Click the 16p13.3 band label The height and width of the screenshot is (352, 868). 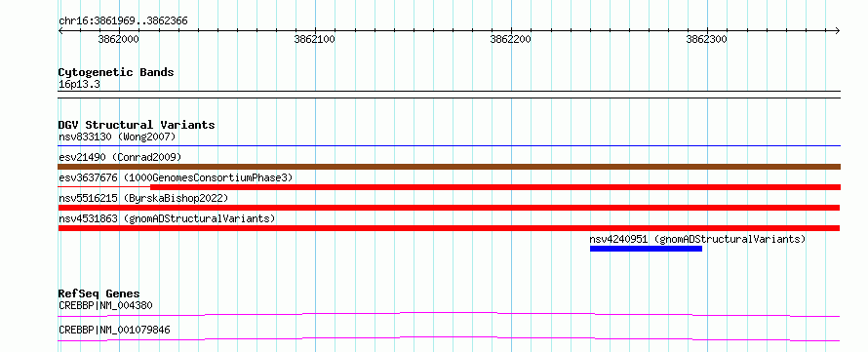(79, 85)
